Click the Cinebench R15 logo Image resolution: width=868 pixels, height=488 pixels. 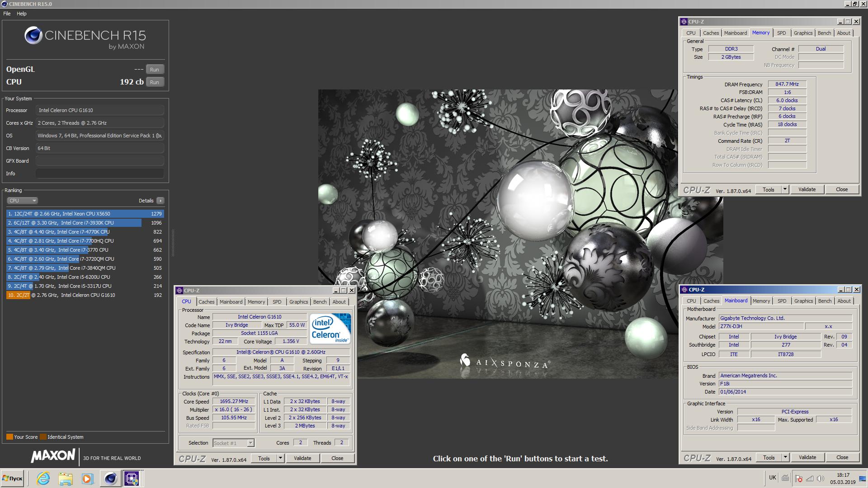pos(85,38)
